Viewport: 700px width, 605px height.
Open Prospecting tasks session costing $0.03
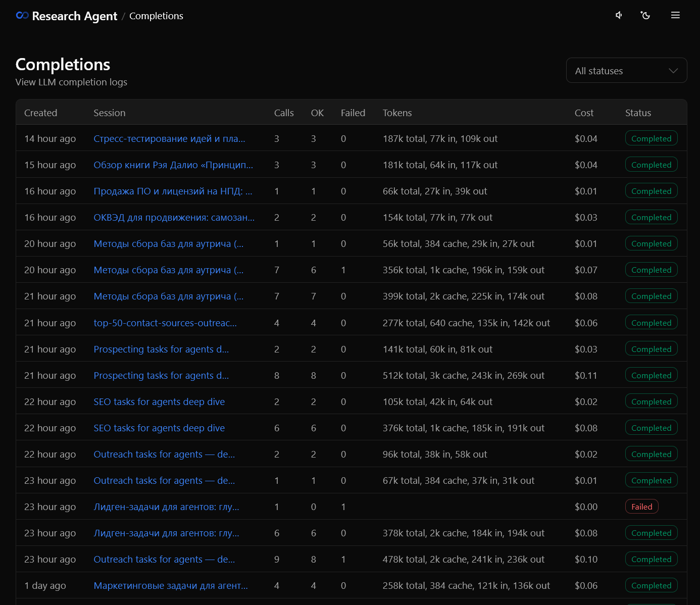161,349
